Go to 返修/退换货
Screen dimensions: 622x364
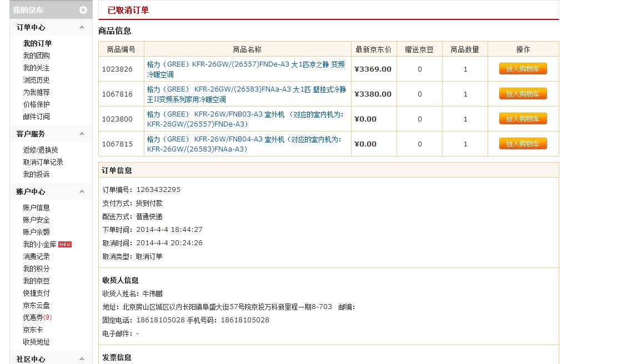[41, 150]
